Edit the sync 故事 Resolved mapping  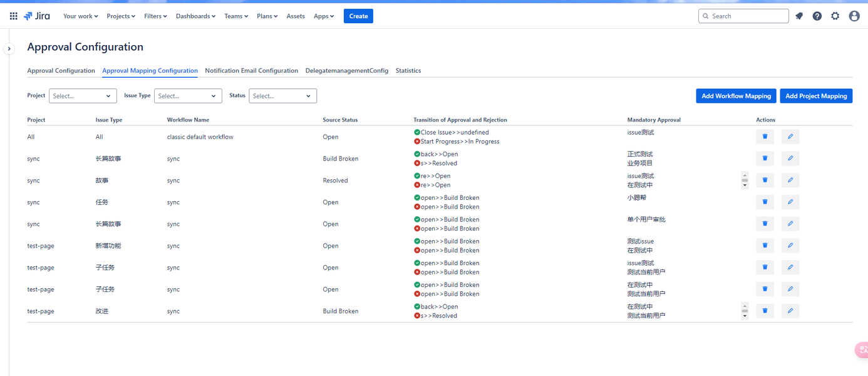pos(790,180)
